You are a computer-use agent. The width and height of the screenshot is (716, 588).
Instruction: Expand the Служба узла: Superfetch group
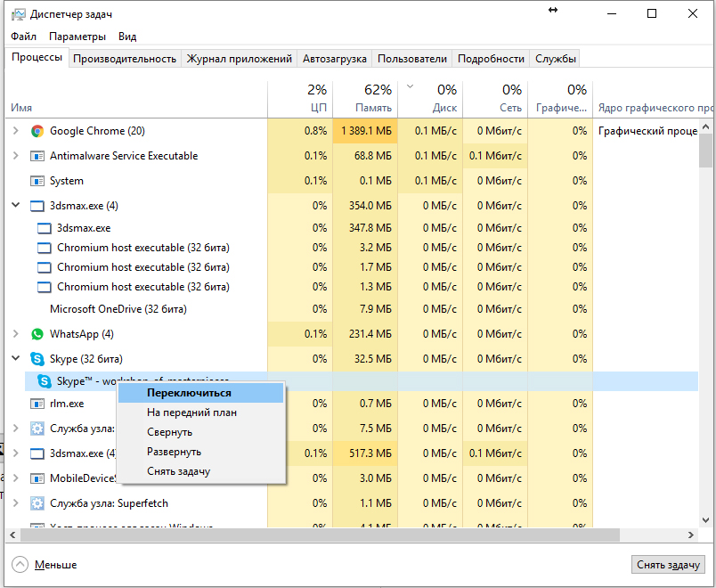coord(16,503)
